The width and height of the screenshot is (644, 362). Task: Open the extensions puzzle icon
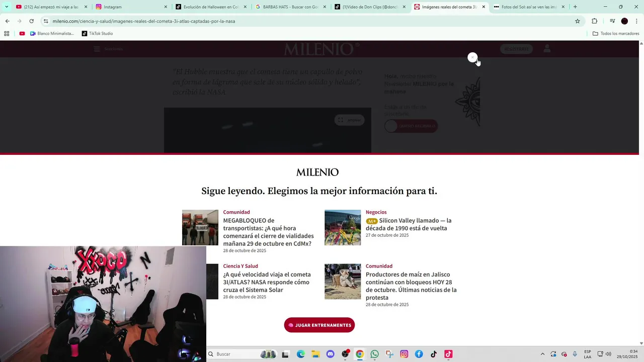coord(594,21)
